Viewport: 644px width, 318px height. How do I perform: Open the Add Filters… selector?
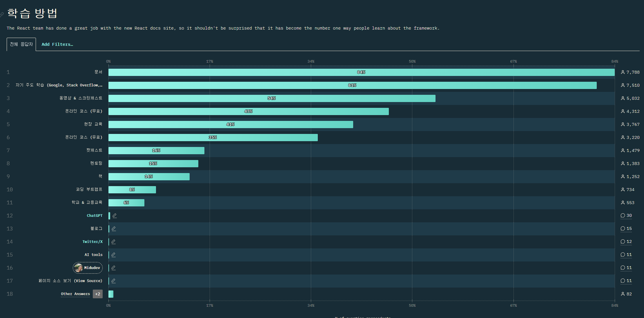[57, 44]
